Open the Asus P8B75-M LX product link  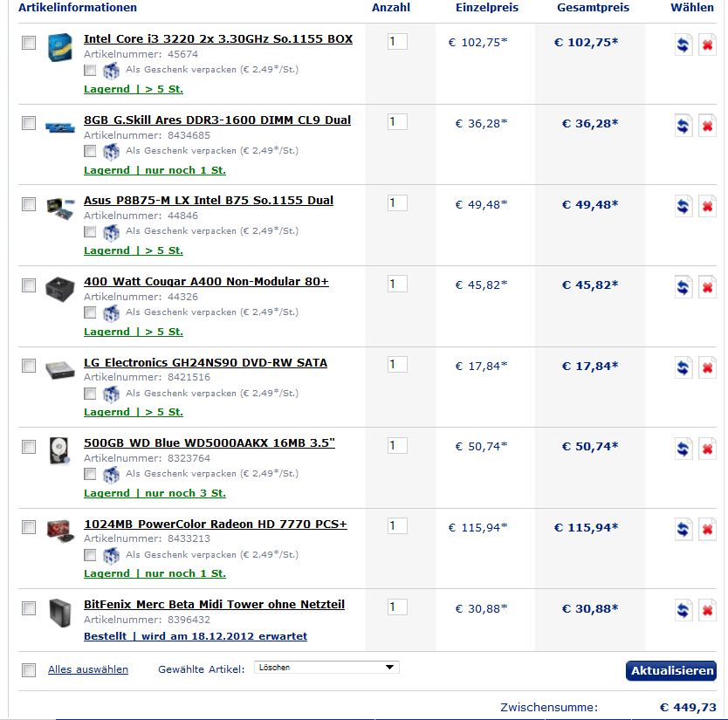pyautogui.click(x=209, y=201)
